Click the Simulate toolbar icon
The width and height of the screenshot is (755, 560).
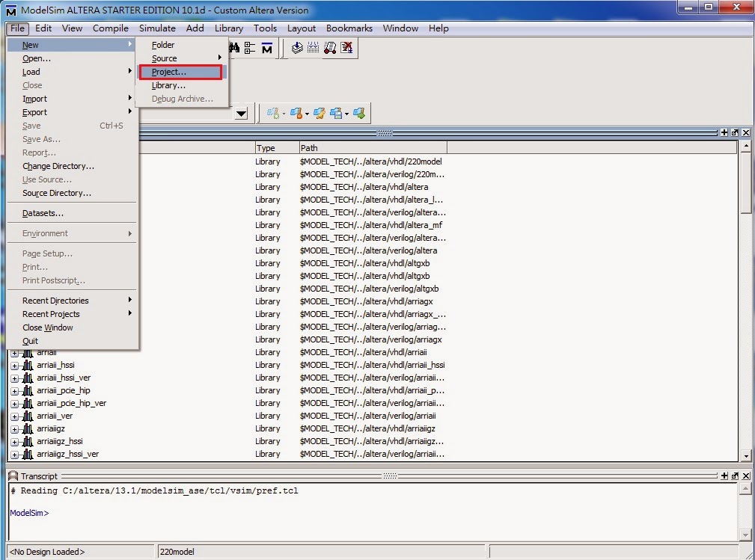pos(330,47)
